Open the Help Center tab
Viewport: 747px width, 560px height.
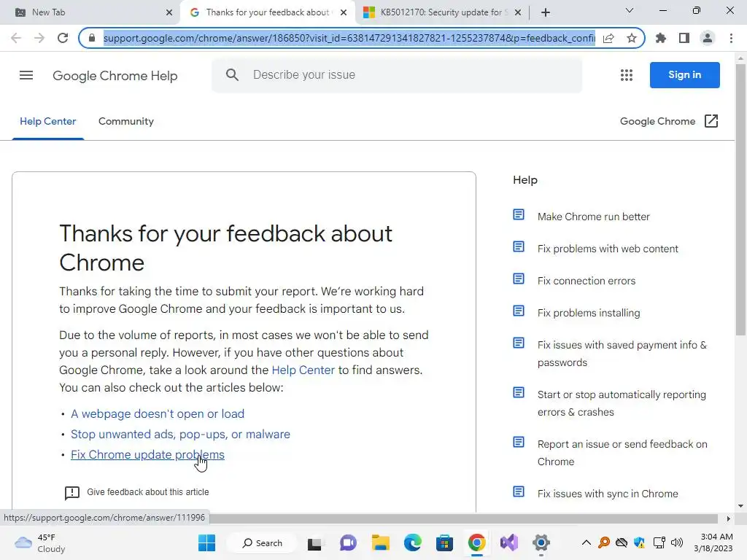click(47, 122)
